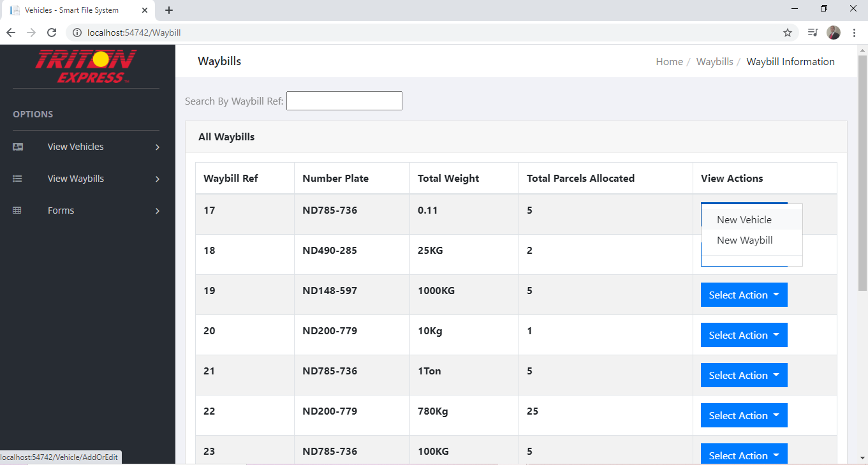Image resolution: width=868 pixels, height=465 pixels.
Task: Expand the View Waybills chevron
Action: (158, 179)
